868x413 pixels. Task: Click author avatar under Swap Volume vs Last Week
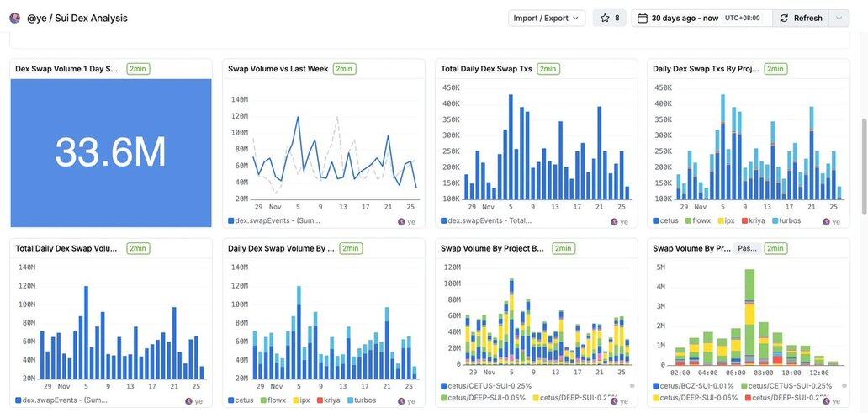pos(402,221)
